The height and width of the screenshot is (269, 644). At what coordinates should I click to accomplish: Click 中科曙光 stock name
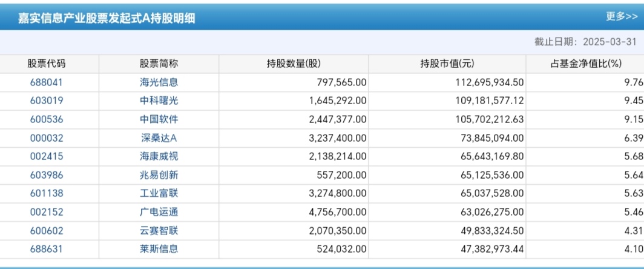(x=159, y=101)
